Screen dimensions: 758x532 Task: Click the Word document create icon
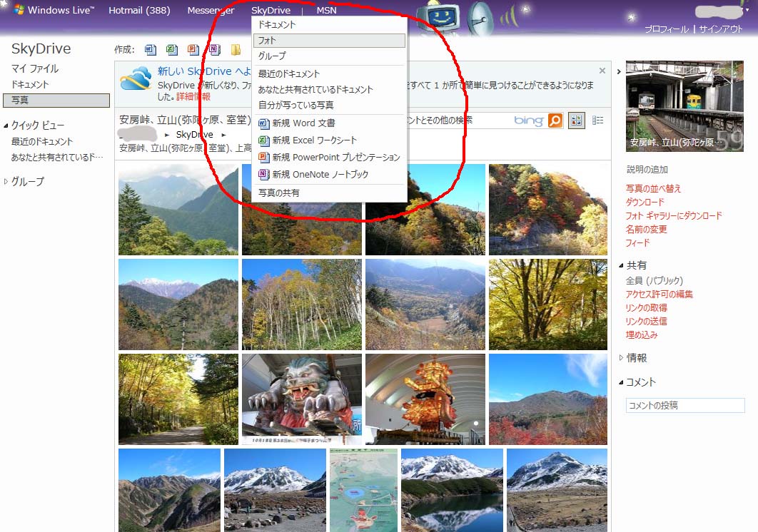click(x=150, y=49)
